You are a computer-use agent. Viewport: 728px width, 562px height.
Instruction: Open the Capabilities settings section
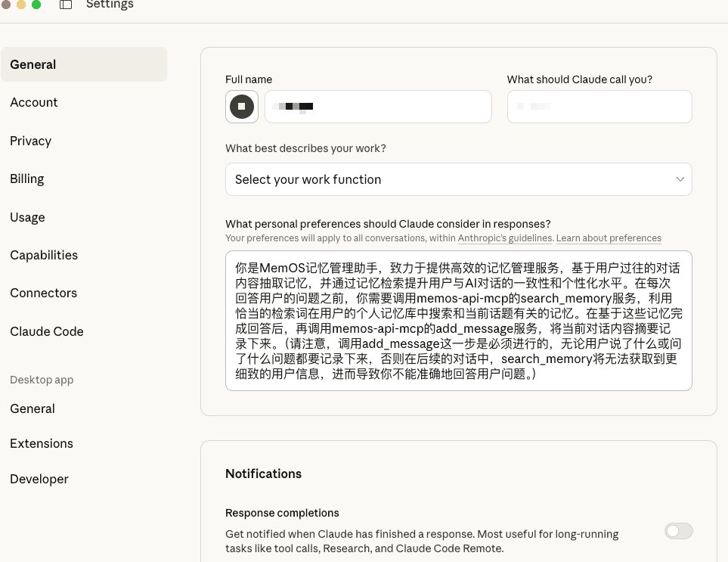click(44, 255)
